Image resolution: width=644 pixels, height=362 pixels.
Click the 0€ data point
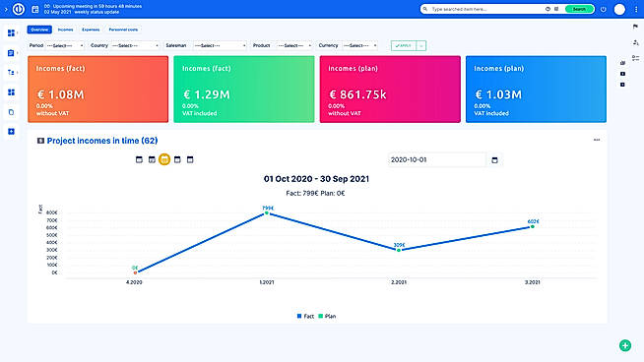[x=135, y=272]
